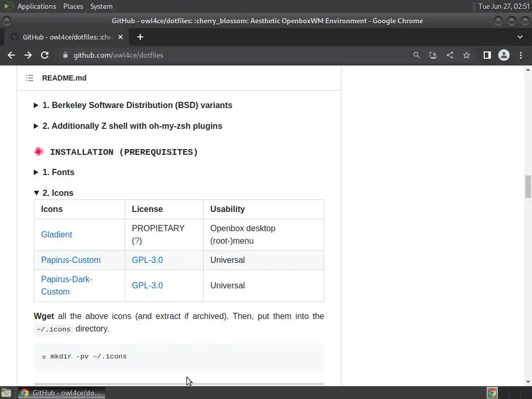
Task: Open the Places menu
Action: tap(73, 6)
